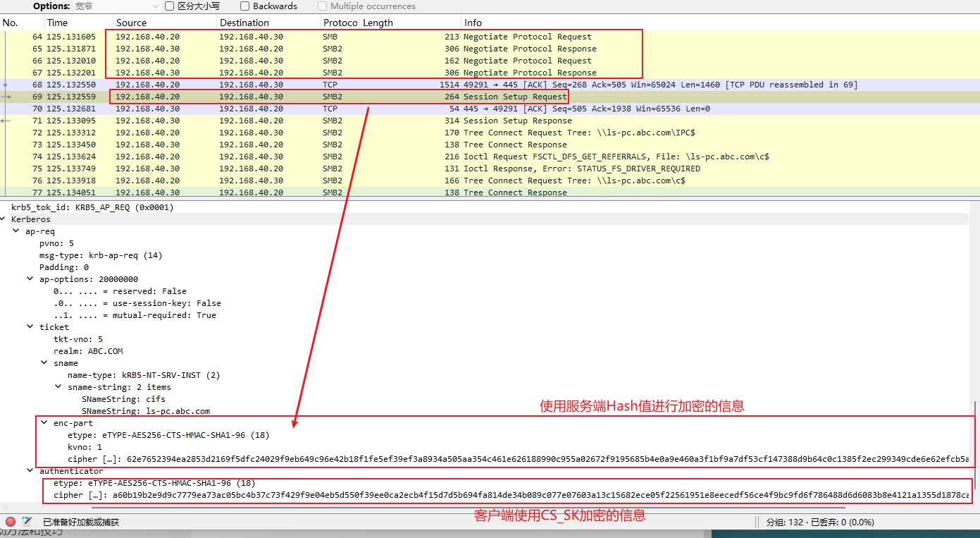Select the krb5_tok_id: KRB5_AP_REQ line
Screen dimensions: 980x538
point(92,207)
